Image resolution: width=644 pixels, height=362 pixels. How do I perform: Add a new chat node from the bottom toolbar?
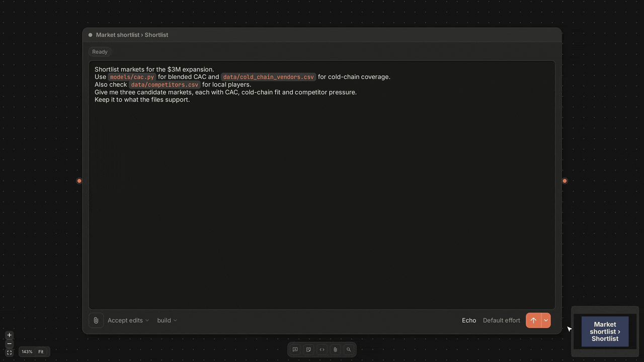pyautogui.click(x=295, y=349)
